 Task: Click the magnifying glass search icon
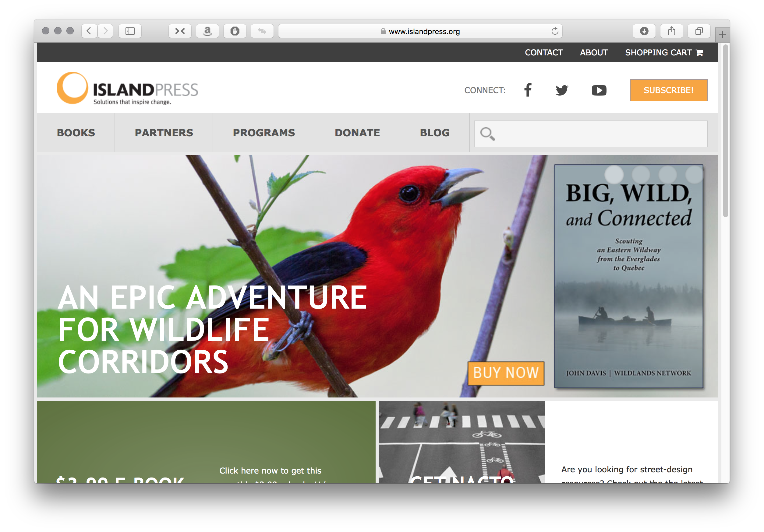tap(487, 134)
